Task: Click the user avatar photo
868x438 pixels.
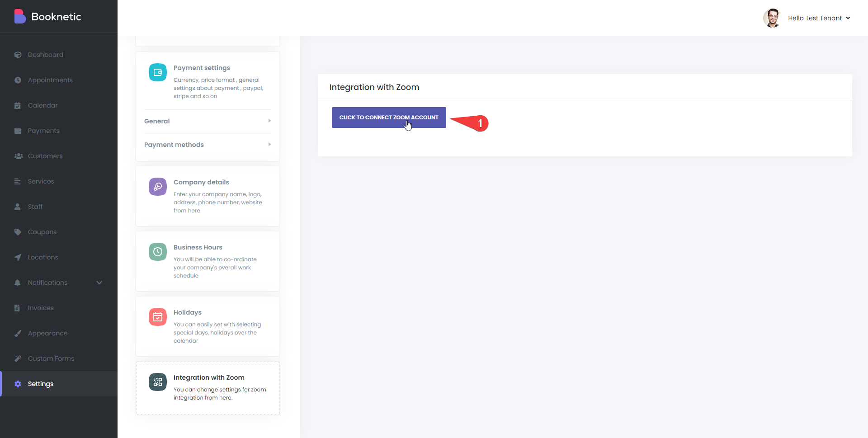Action: (x=772, y=18)
